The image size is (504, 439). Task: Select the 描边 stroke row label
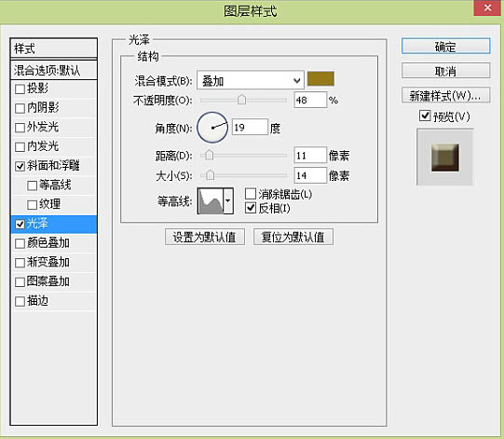point(37,301)
